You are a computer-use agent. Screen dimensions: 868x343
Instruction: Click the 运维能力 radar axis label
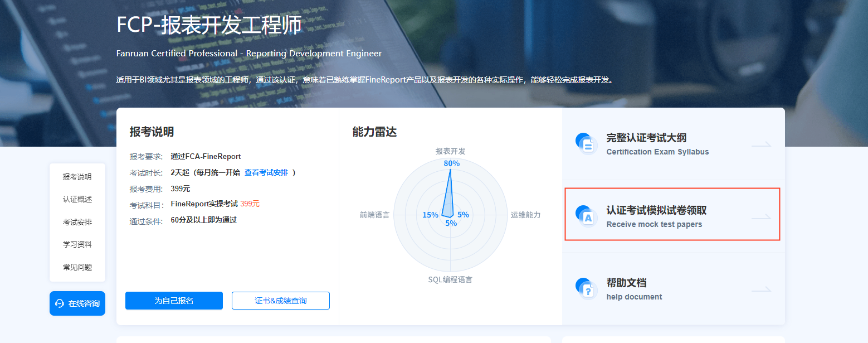click(525, 215)
